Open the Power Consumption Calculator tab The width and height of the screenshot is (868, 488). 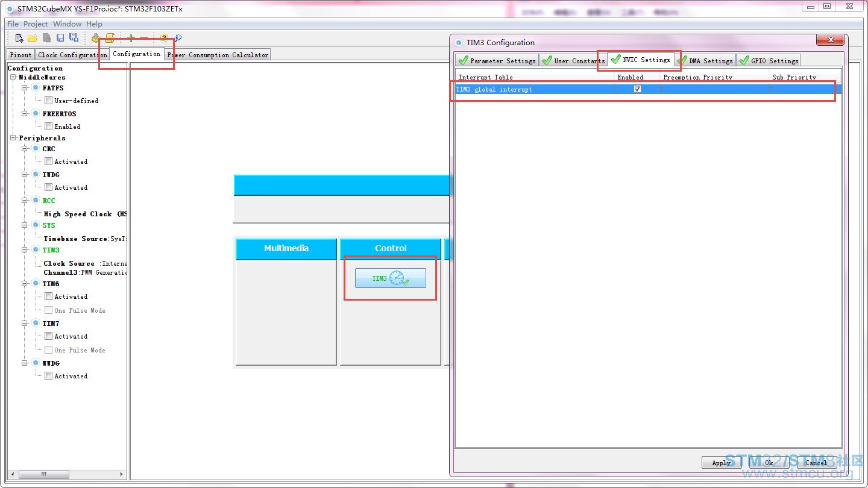click(x=218, y=55)
